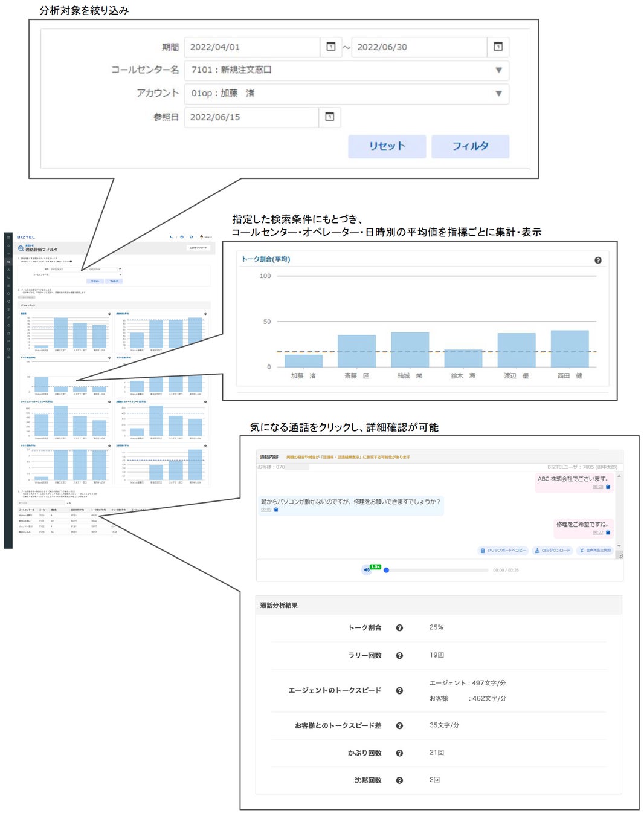Click the トーク割合 value 25%
Image resolution: width=644 pixels, height=816 pixels.
click(x=436, y=627)
